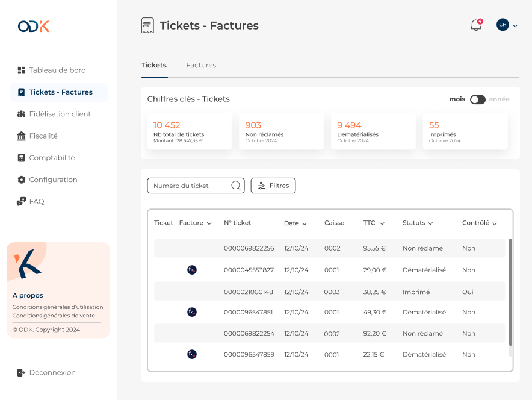The height and width of the screenshot is (400, 532).
Task: Click the 0003 caisse cell
Action: 332,292
